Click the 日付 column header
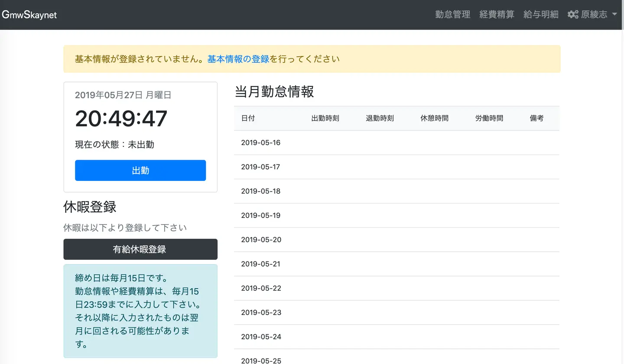The image size is (624, 364). (x=248, y=118)
